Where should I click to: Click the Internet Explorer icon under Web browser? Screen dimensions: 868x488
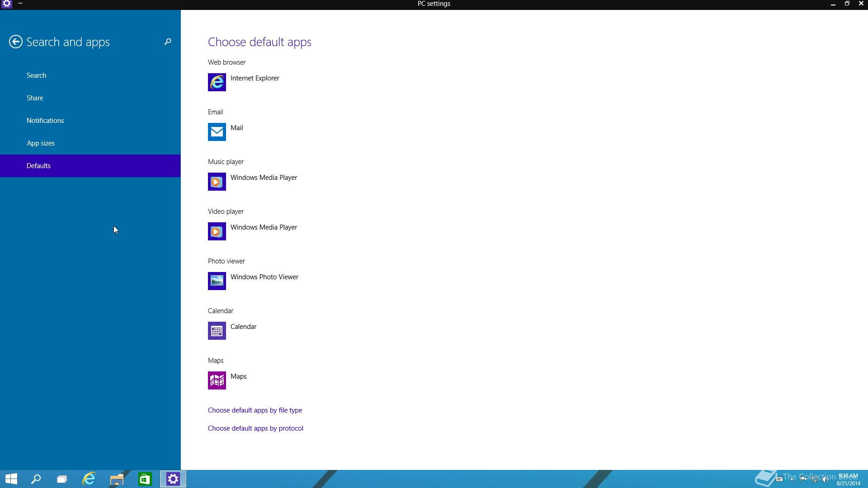[x=217, y=82]
